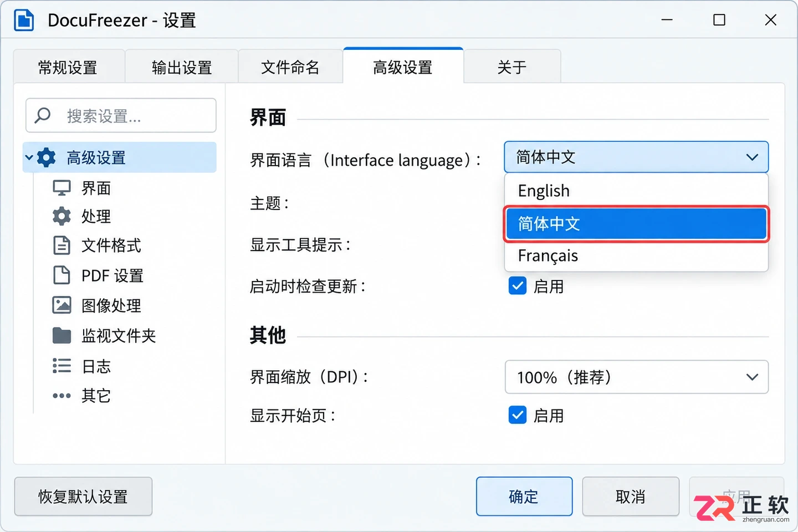Screen dimensions: 798x532
Task: Select the 监视文件夹 tree item label
Action: (x=119, y=335)
